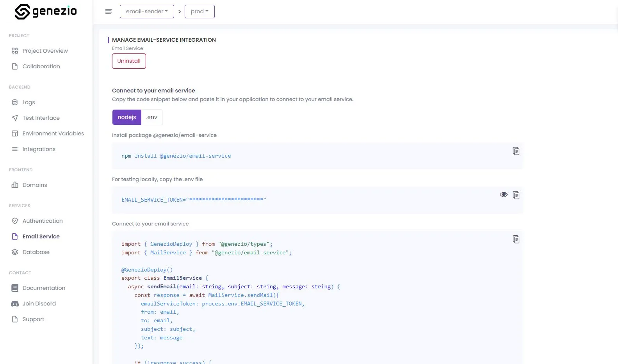Screen dimensions: 618x364
Task: Click the Collaboration file icon
Action: click(15, 66)
